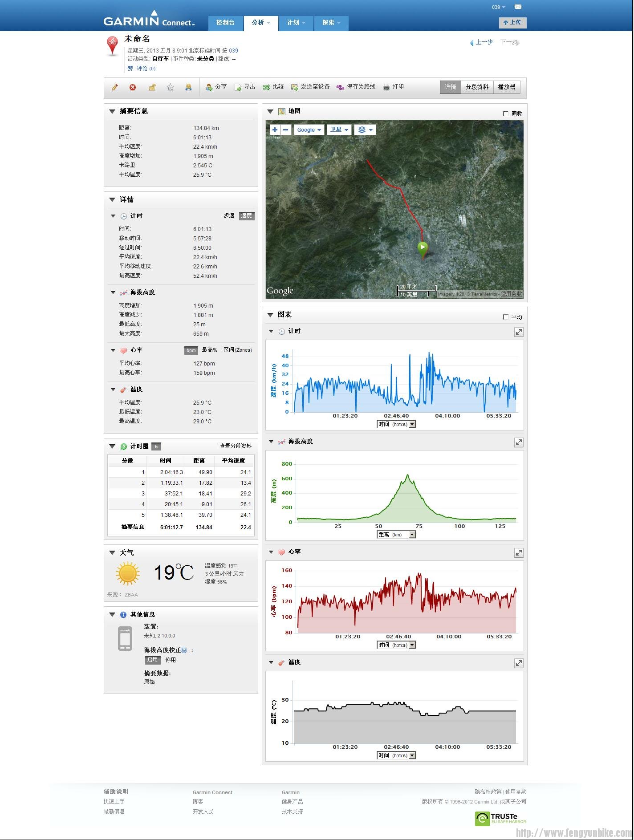Collapse the 天气 weather panel
The image size is (634, 840).
[x=112, y=552]
